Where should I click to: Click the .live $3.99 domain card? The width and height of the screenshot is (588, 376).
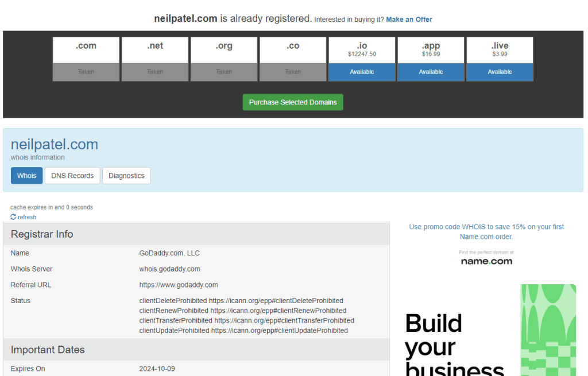(x=500, y=50)
